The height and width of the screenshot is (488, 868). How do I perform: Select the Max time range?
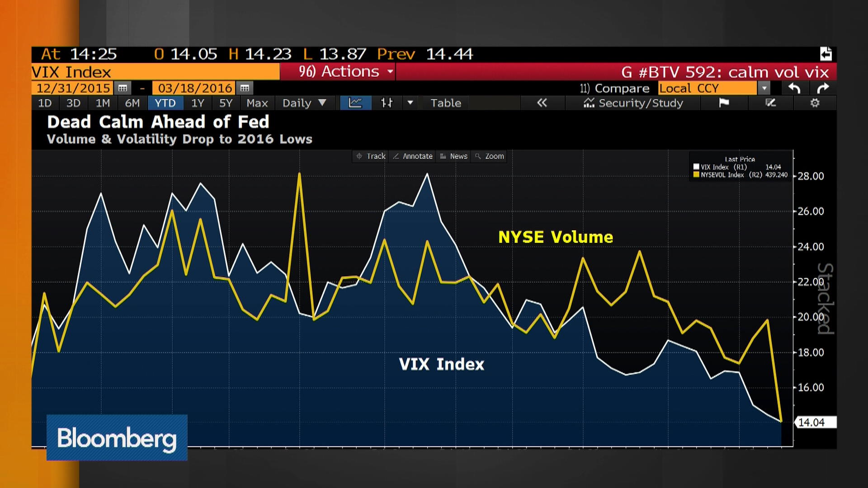coord(257,103)
